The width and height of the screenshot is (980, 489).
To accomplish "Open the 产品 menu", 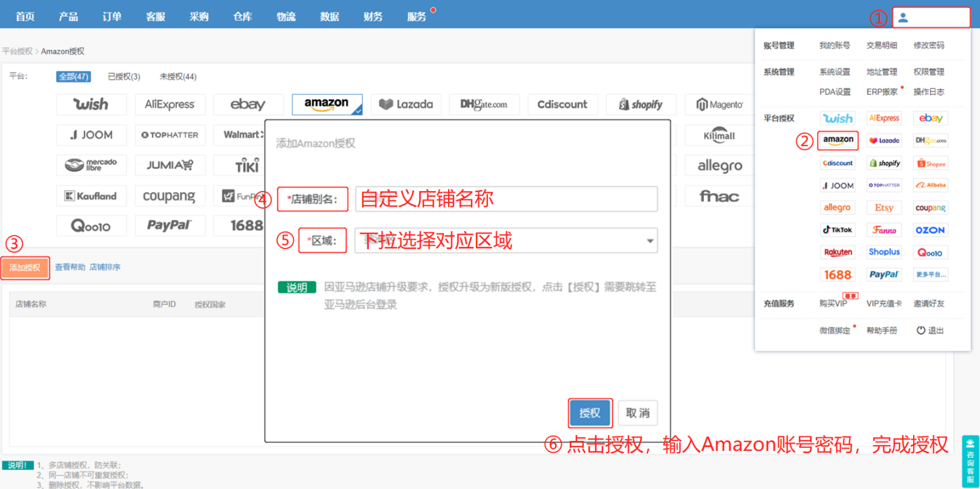I will point(69,16).
